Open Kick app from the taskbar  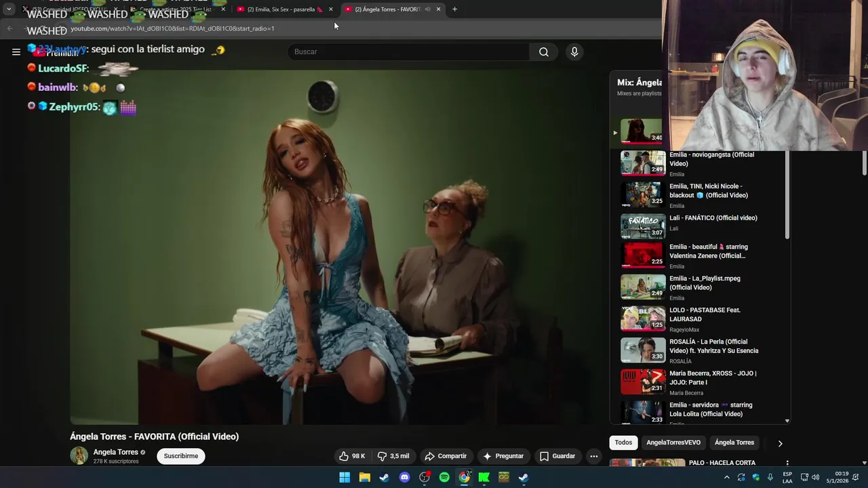[484, 477]
